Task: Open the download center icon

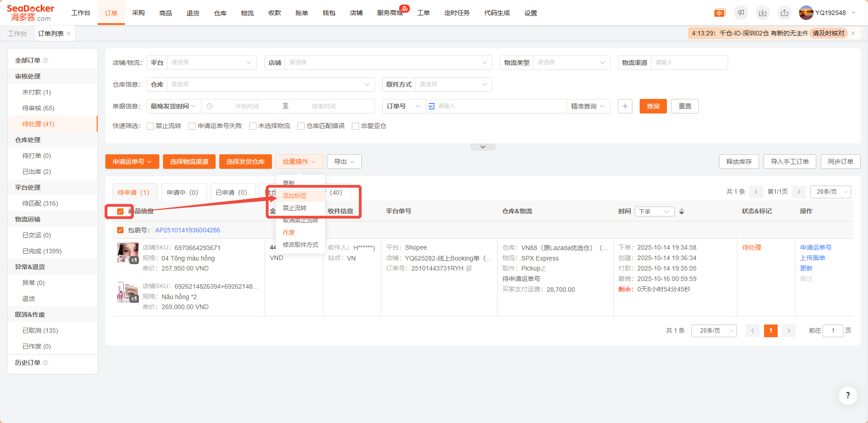Action: click(x=763, y=13)
